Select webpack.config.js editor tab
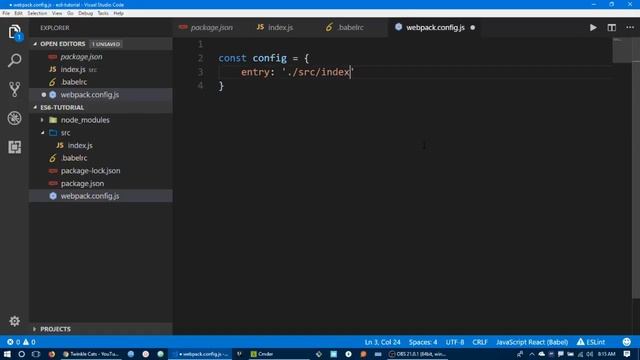Viewport: 640px width, 360px height. coord(435,28)
